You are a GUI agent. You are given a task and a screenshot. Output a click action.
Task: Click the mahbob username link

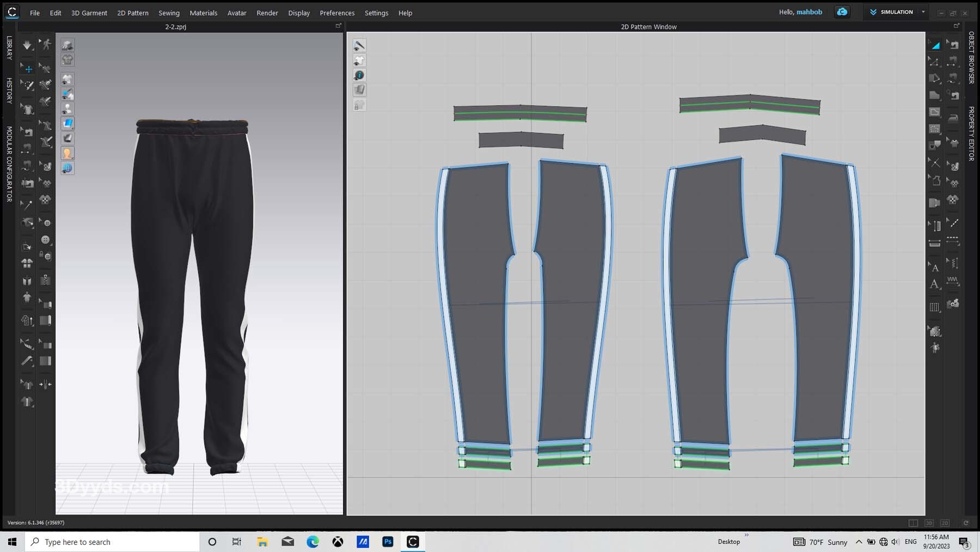click(809, 12)
